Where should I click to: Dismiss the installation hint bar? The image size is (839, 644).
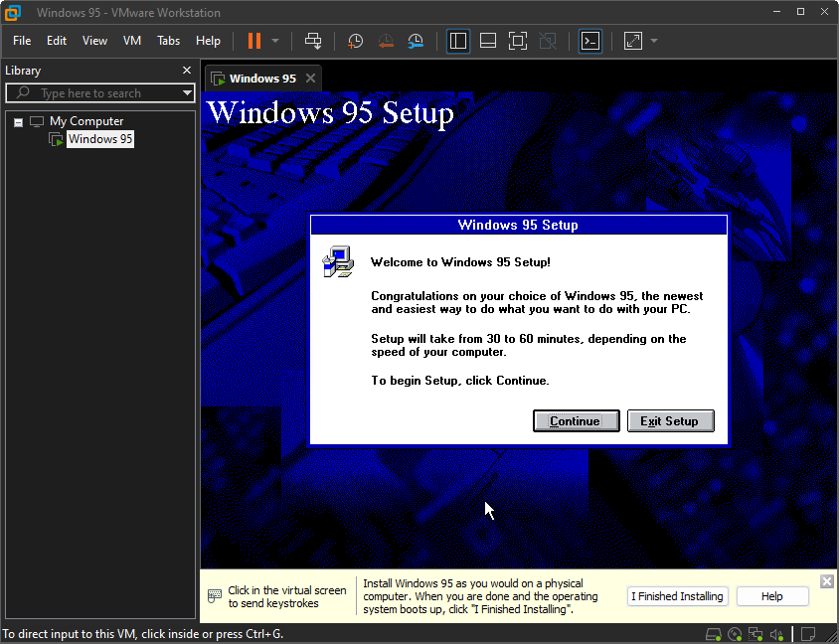(x=827, y=581)
